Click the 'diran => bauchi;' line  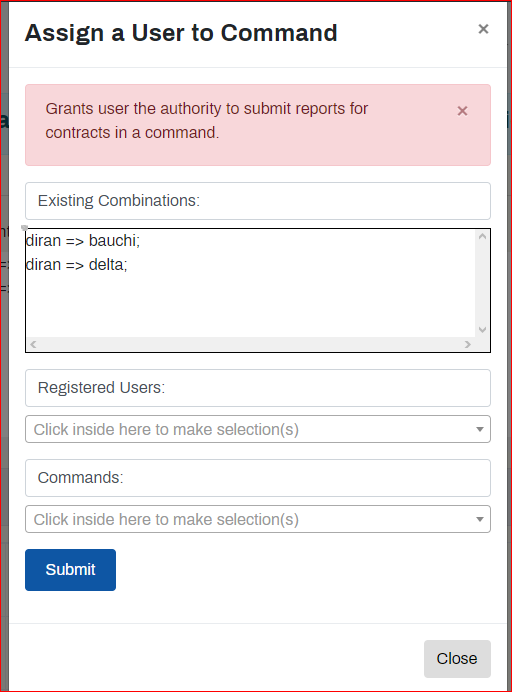click(x=83, y=241)
